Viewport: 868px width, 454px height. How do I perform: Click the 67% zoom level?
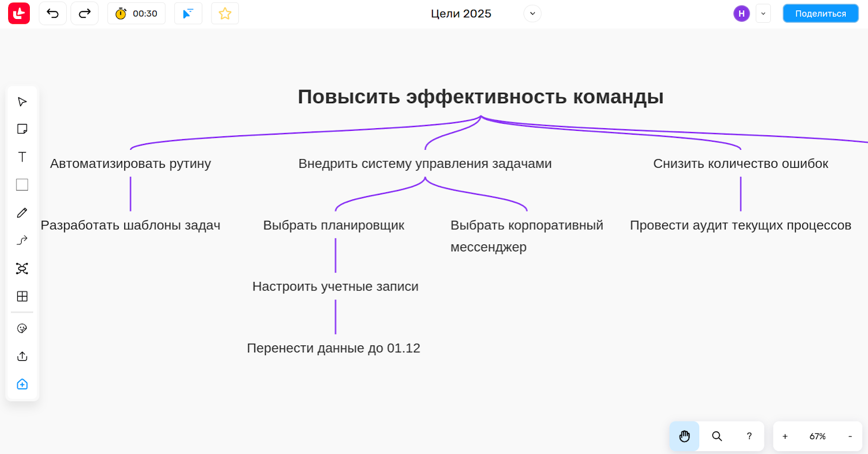(818, 436)
